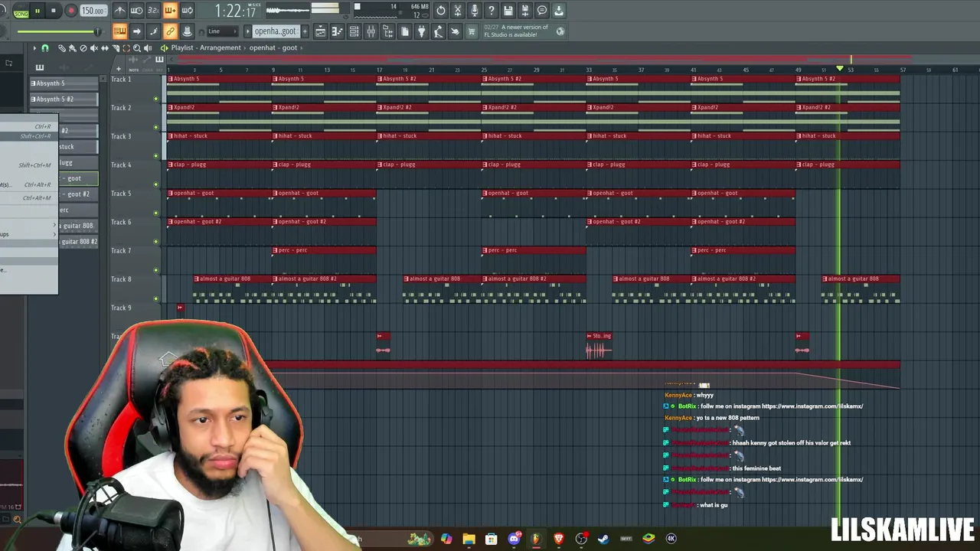Image resolution: width=980 pixels, height=551 pixels.
Task: Open the openha..goot pattern selector
Action: [276, 31]
